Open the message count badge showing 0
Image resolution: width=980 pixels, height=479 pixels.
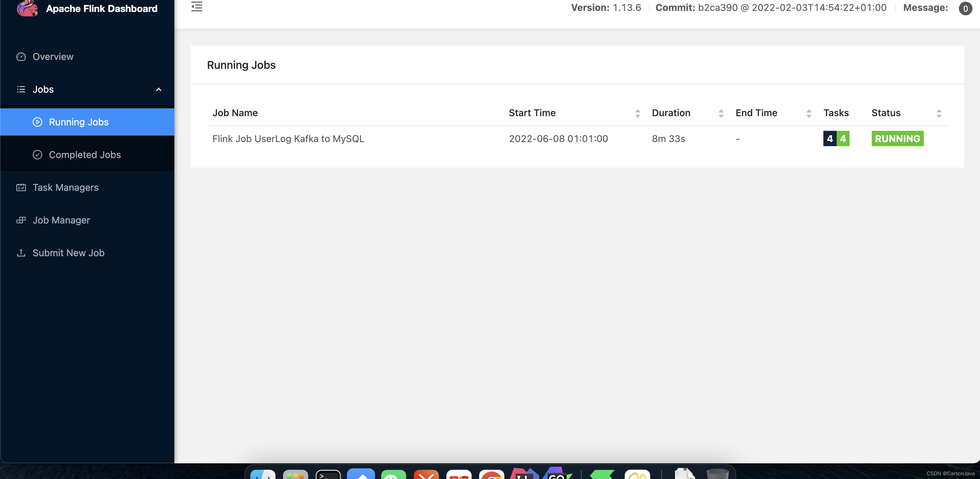pyautogui.click(x=965, y=9)
